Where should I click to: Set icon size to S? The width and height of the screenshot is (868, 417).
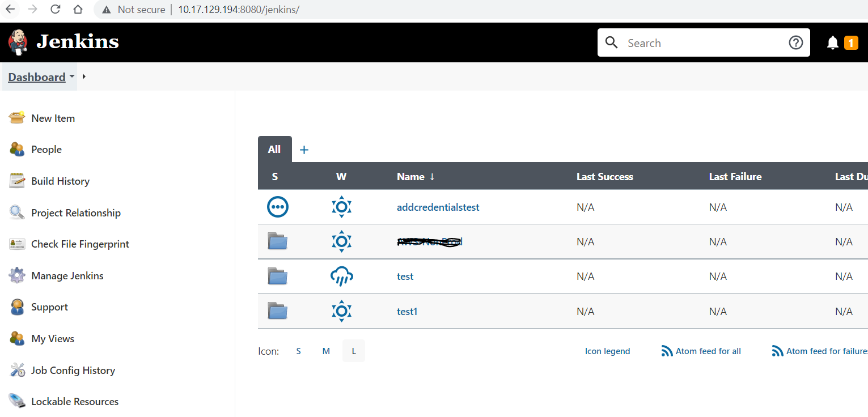tap(298, 351)
